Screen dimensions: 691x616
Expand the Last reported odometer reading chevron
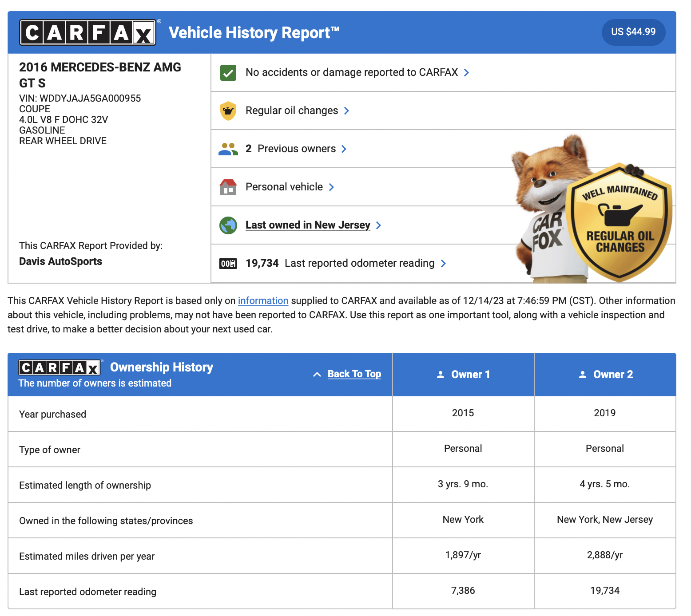[443, 264]
